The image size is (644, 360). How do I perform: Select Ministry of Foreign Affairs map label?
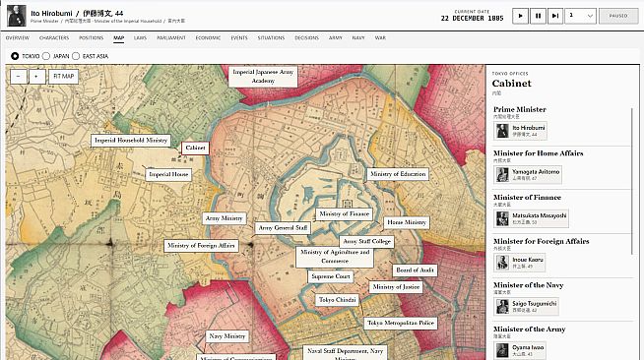tap(201, 246)
